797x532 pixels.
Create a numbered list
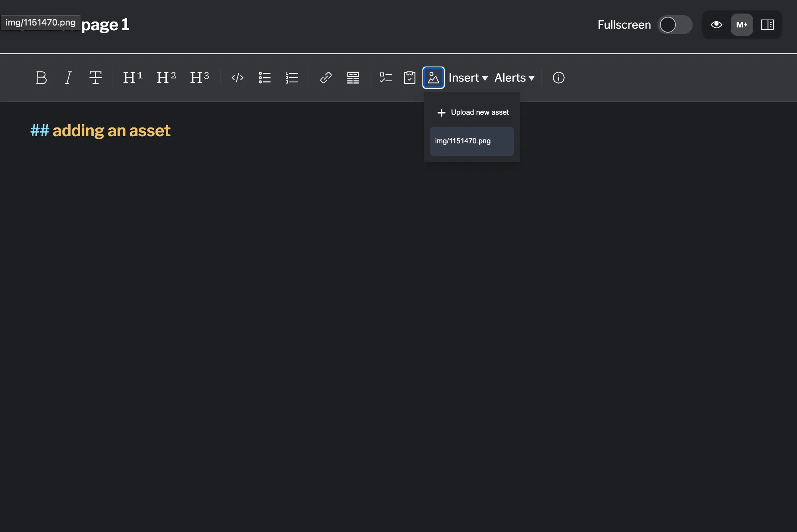[292, 78]
